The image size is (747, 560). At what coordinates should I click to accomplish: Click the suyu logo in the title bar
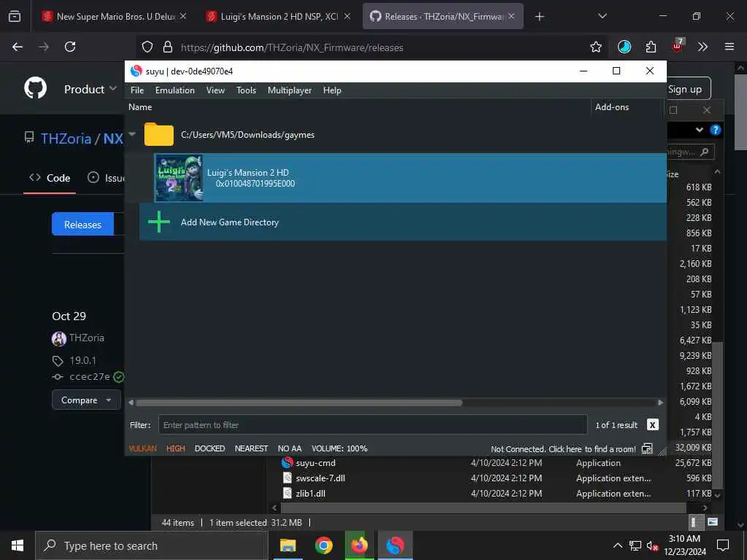[136, 71]
